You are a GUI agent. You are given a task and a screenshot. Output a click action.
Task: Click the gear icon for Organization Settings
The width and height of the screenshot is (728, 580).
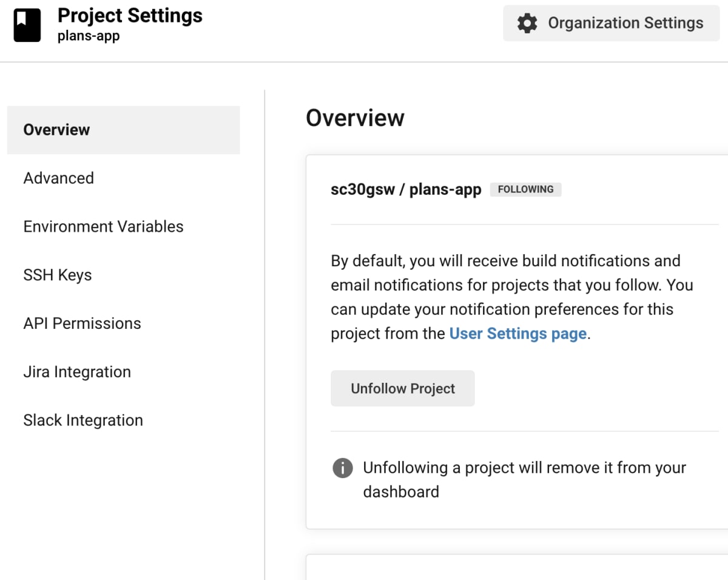coord(527,24)
